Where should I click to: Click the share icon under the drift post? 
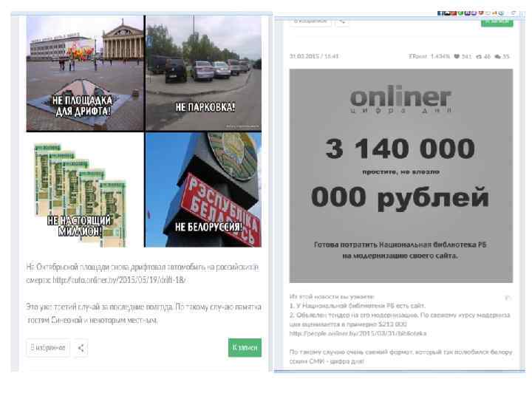pyautogui.click(x=81, y=348)
